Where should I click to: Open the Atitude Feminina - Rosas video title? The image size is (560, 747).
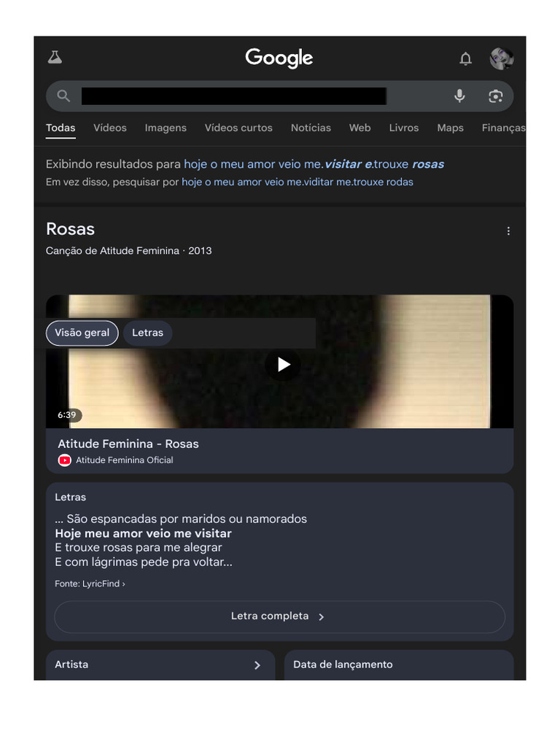tap(128, 444)
